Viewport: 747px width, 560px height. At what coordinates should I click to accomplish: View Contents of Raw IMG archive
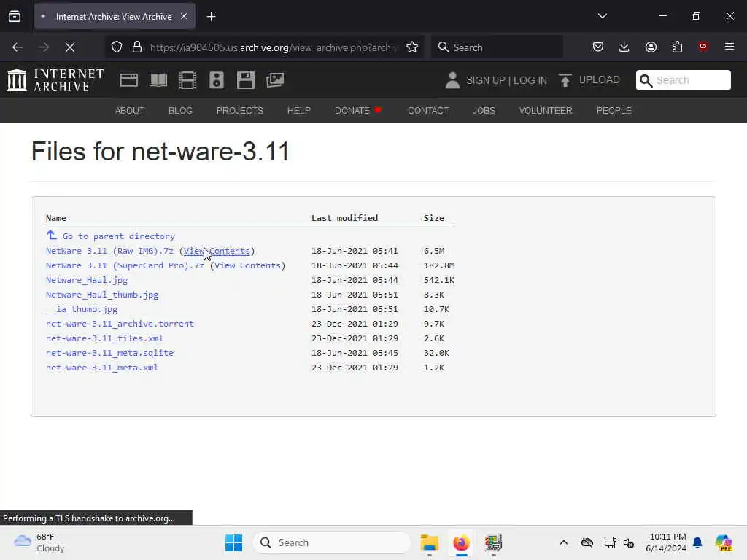(x=217, y=251)
